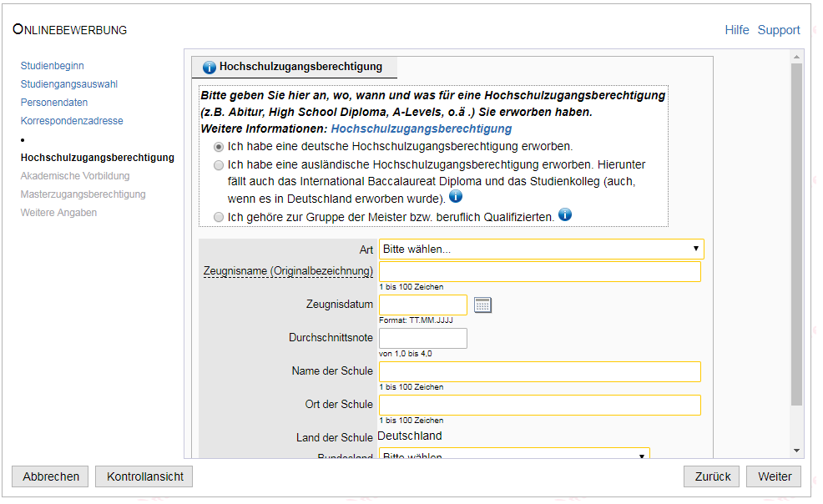This screenshot has width=823, height=504.
Task: Click the Abbrechen button
Action: [x=51, y=476]
